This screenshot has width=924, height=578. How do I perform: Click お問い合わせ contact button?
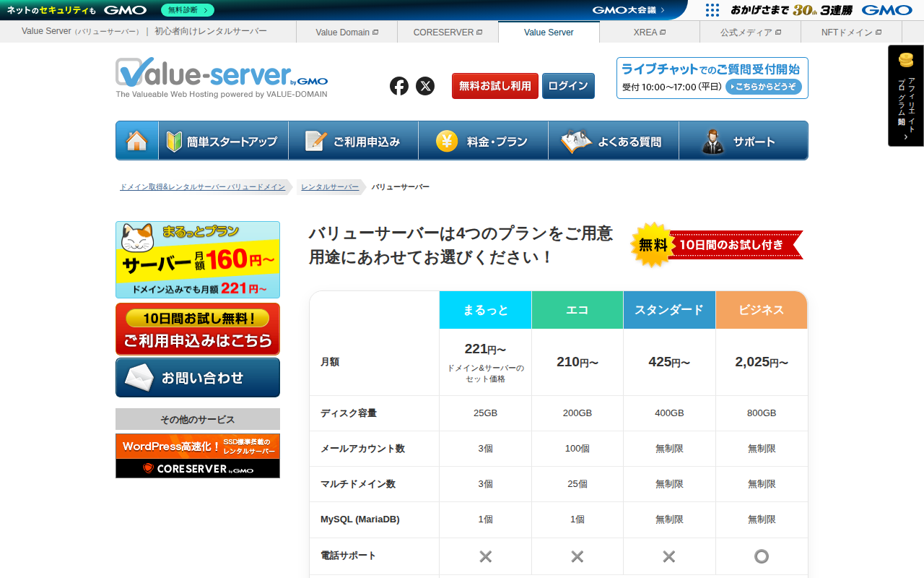198,377
